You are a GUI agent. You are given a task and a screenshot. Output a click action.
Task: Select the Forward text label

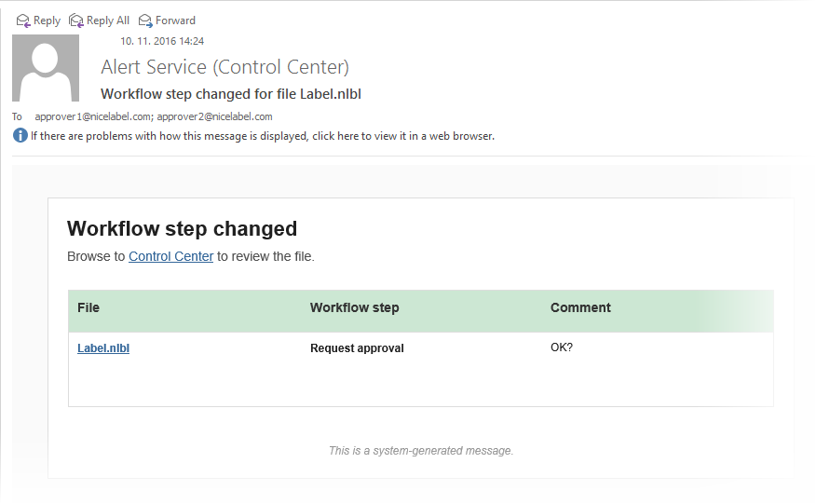(x=175, y=20)
